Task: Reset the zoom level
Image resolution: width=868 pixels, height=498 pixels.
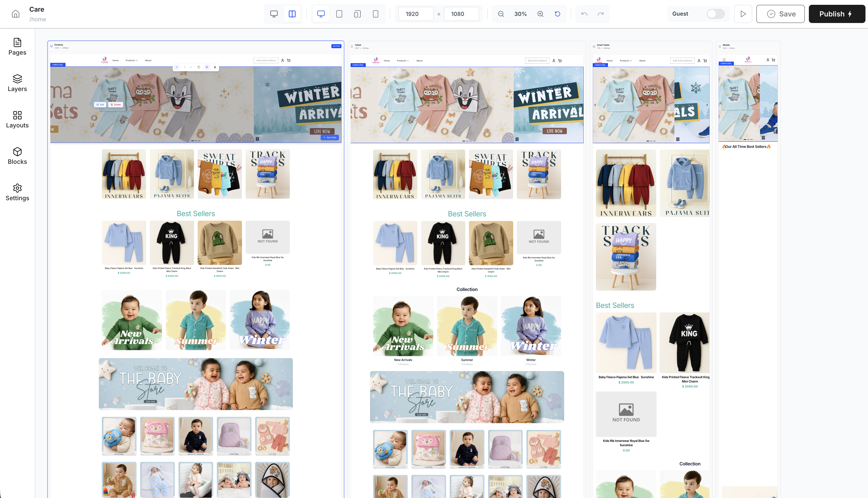Action: coord(557,14)
